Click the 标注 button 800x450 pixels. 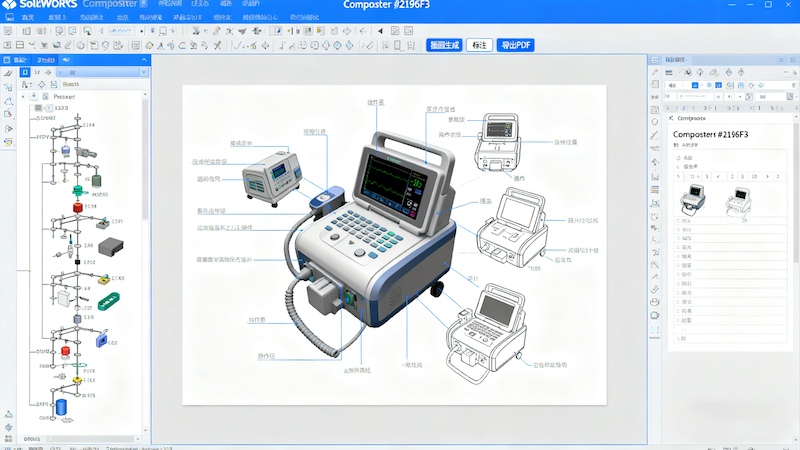[479, 45]
